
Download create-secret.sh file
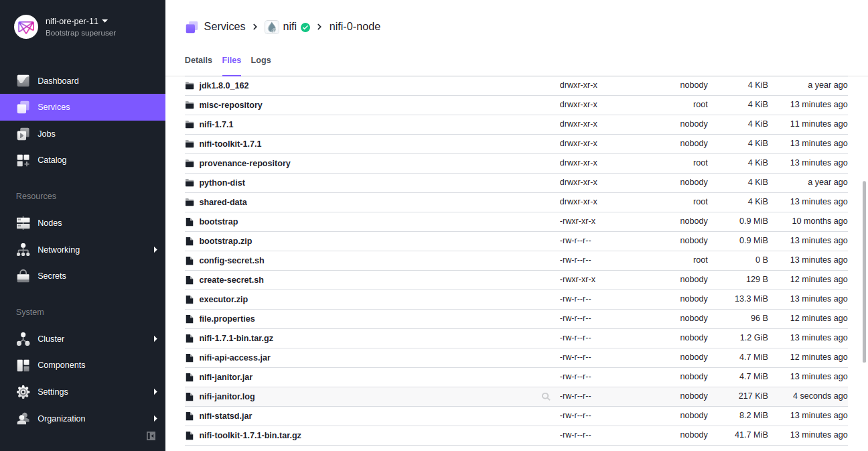pyautogui.click(x=232, y=280)
